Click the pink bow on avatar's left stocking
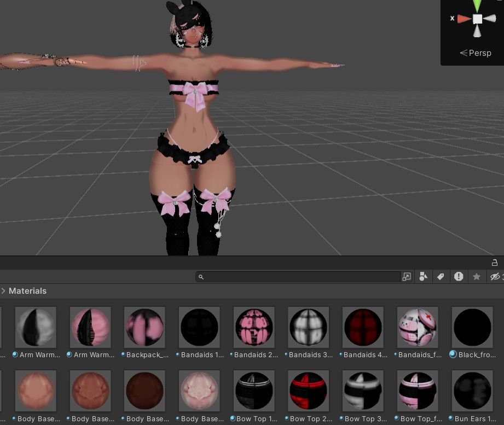This screenshot has width=504, height=425. (215, 200)
